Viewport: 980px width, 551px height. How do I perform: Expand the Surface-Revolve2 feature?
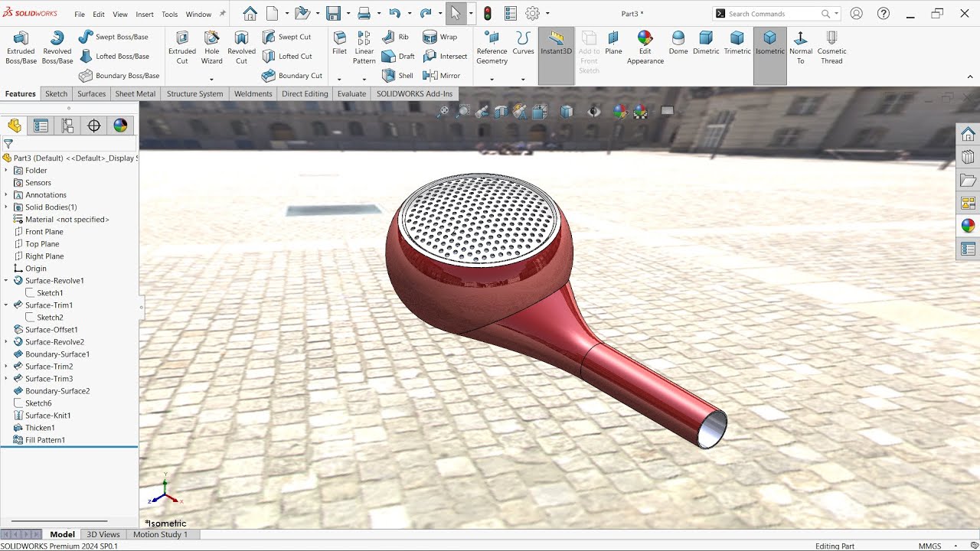6,342
